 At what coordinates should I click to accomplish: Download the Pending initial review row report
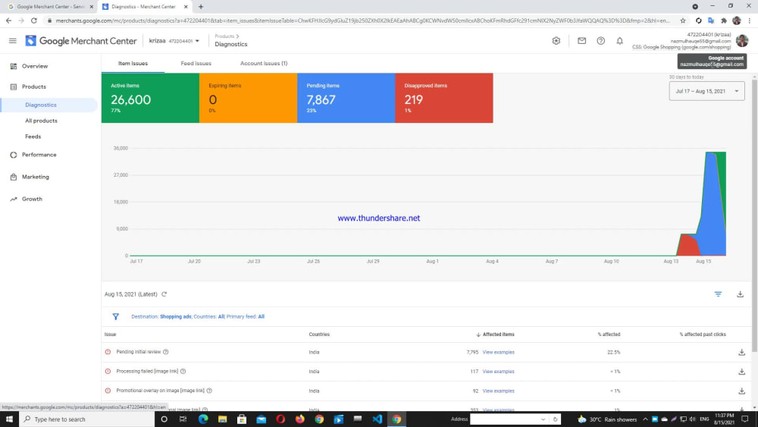(x=741, y=352)
